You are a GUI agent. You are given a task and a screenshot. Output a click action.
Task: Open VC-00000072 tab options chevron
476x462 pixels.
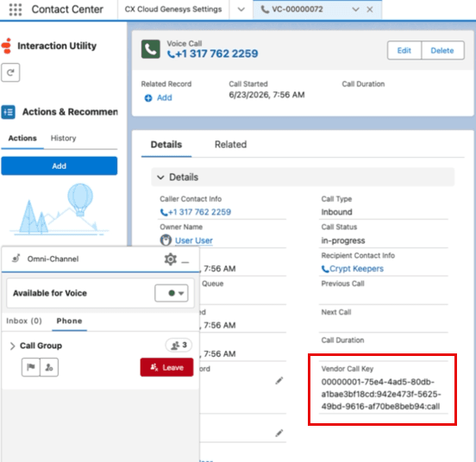coord(355,9)
